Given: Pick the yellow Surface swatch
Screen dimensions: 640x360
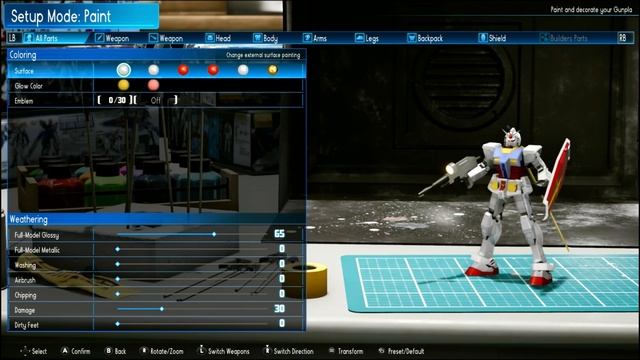Looking at the screenshot, I should tap(273, 70).
